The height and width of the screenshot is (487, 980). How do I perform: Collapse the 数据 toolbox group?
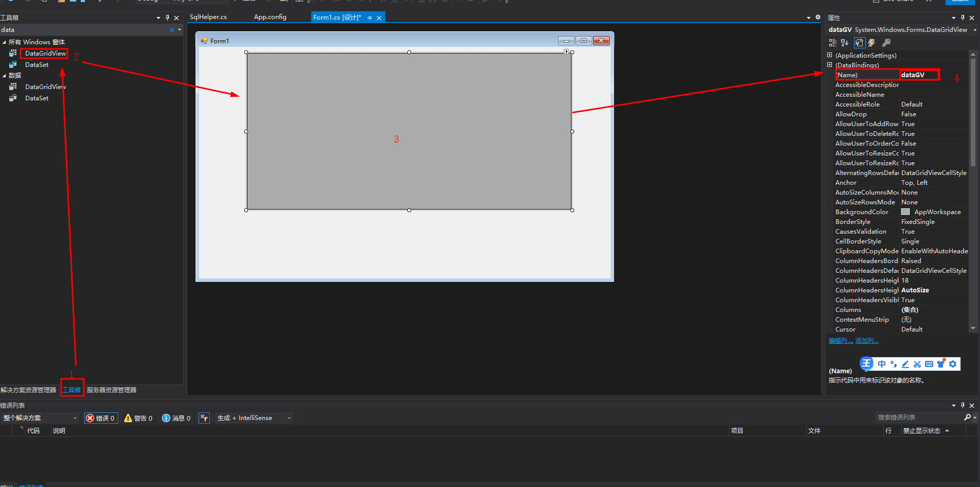pyautogui.click(x=4, y=76)
